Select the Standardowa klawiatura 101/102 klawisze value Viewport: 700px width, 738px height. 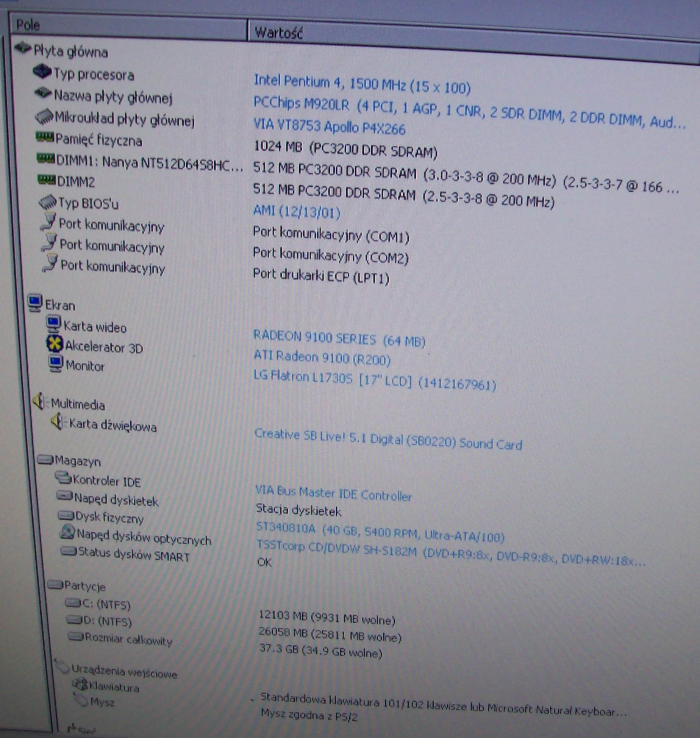444,705
